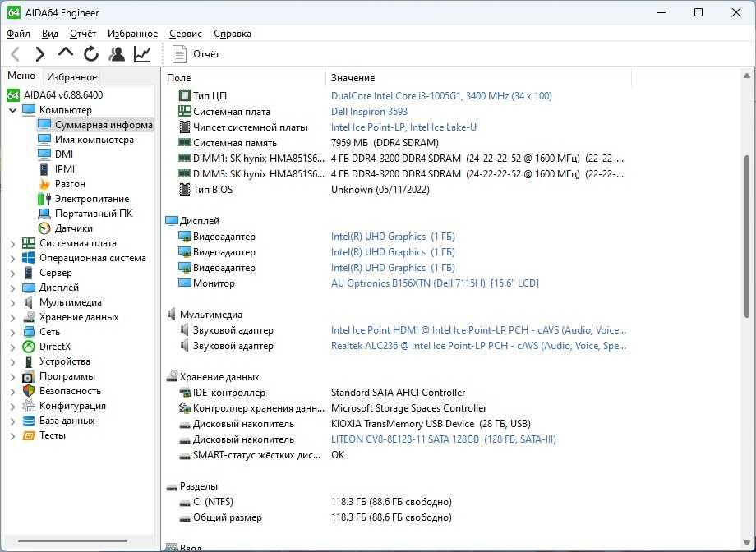The height and width of the screenshot is (552, 756).
Task: Expand the Сервер tree node
Action: tap(13, 274)
